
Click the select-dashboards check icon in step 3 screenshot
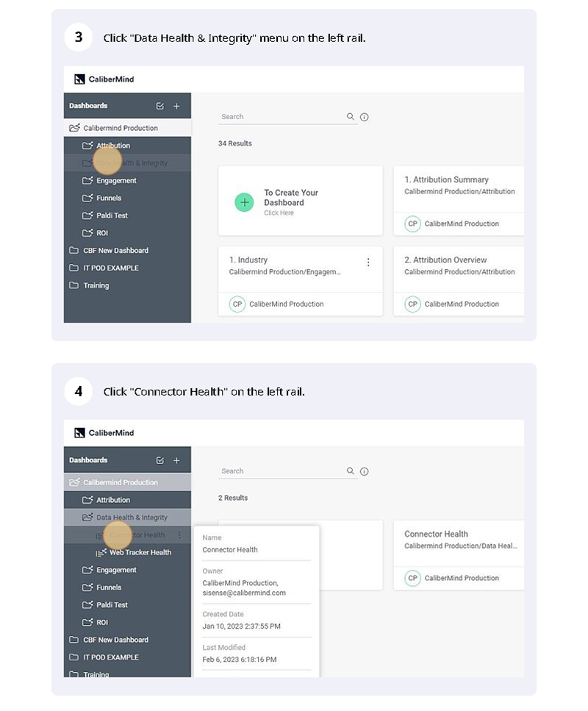[160, 106]
